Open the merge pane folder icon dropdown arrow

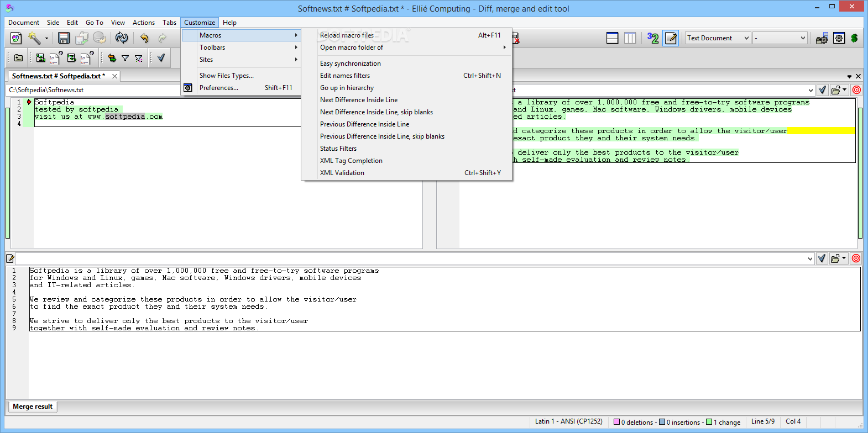[845, 258]
